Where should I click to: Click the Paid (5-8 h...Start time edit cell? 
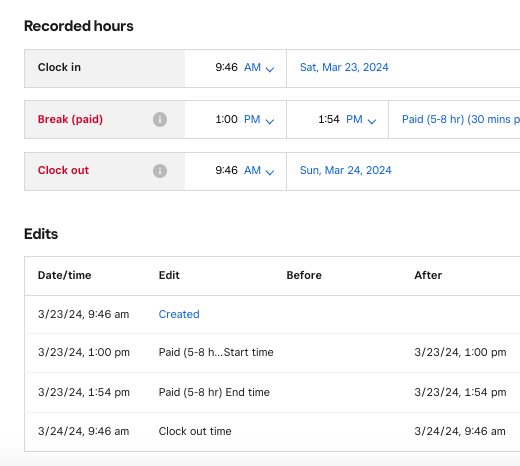[216, 353]
